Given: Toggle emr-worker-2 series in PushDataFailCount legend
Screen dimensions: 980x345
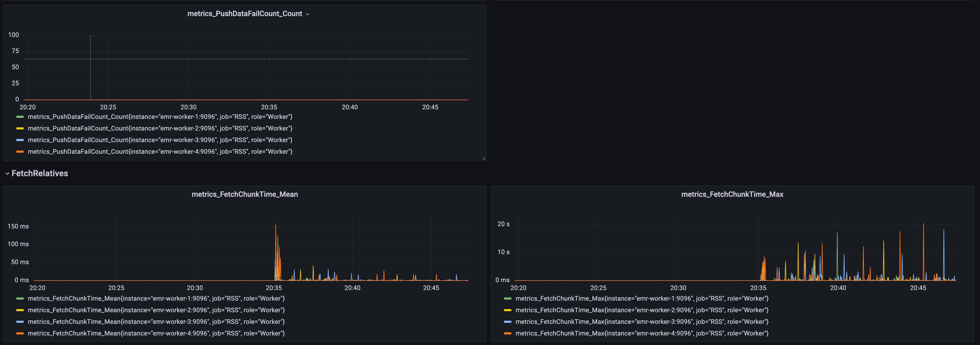Looking at the screenshot, I should point(160,128).
